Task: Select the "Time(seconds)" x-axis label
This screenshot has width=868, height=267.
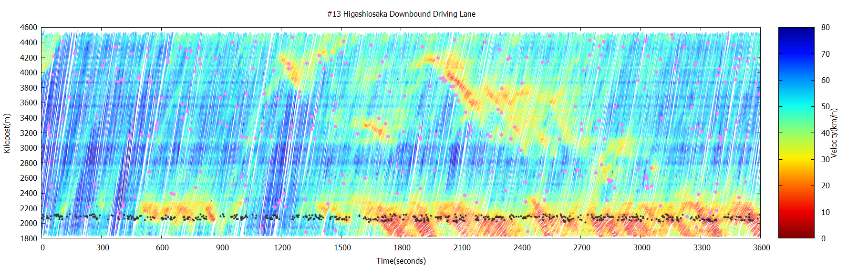Action: click(x=401, y=261)
